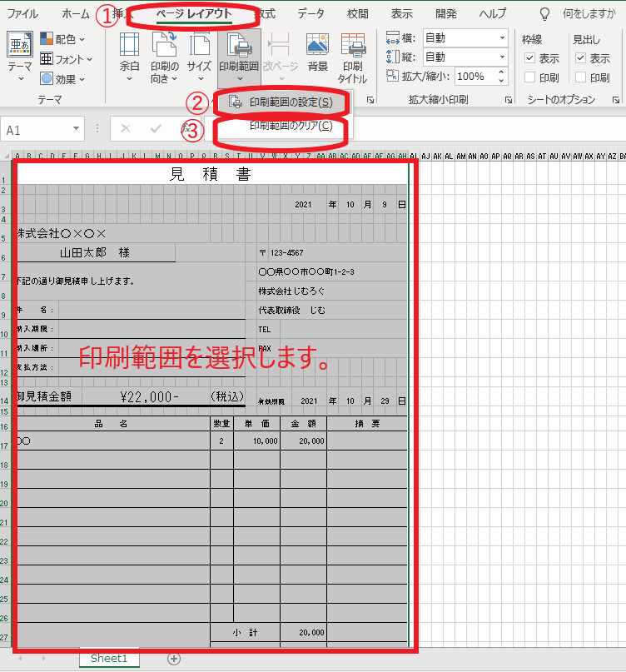Click the 単価 value 10,000 cell
The height and width of the screenshot is (672, 626).
pos(257,441)
